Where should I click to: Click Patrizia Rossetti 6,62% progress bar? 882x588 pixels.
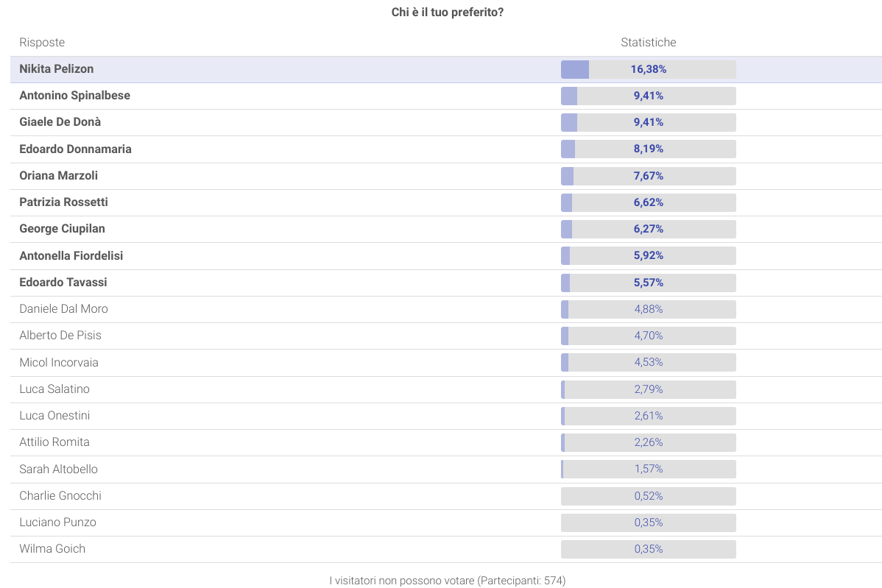click(x=648, y=202)
